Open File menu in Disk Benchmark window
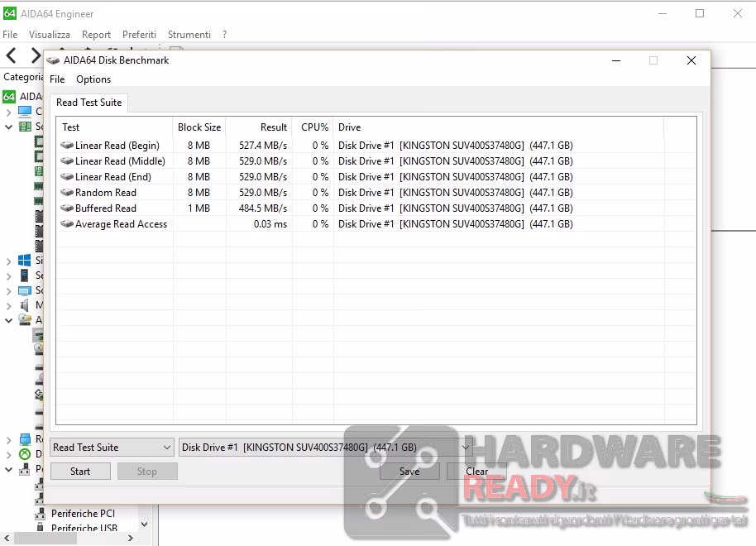 pyautogui.click(x=57, y=79)
